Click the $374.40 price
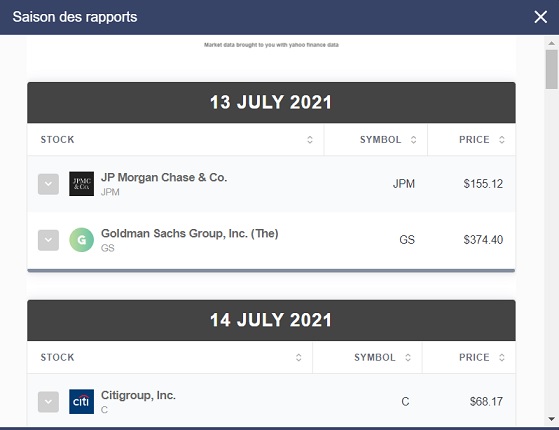The height and width of the screenshot is (430, 559). (x=483, y=240)
